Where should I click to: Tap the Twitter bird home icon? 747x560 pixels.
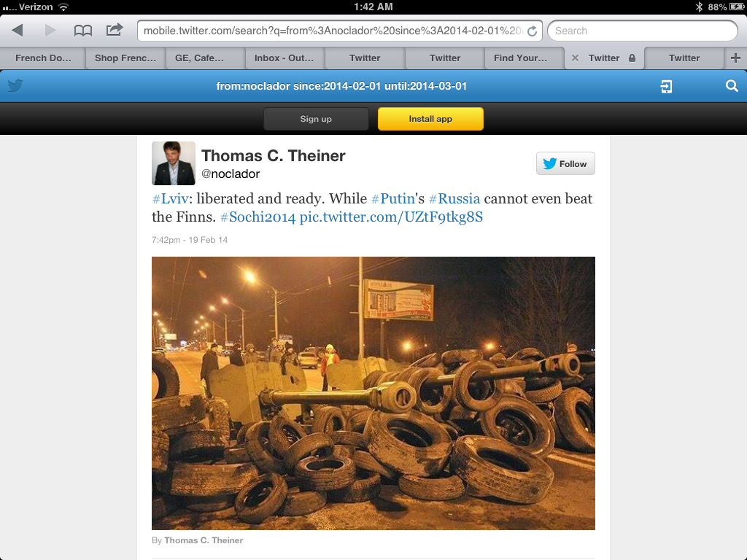point(15,86)
